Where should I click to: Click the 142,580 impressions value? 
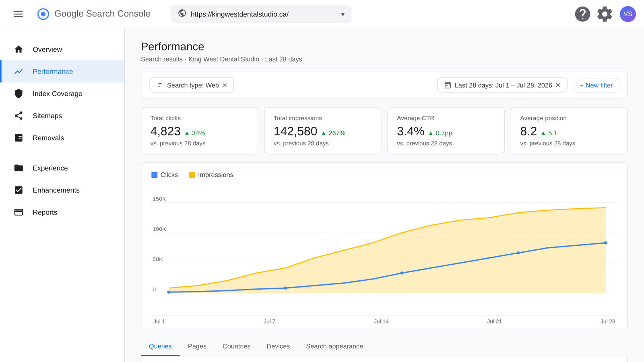pyautogui.click(x=295, y=131)
